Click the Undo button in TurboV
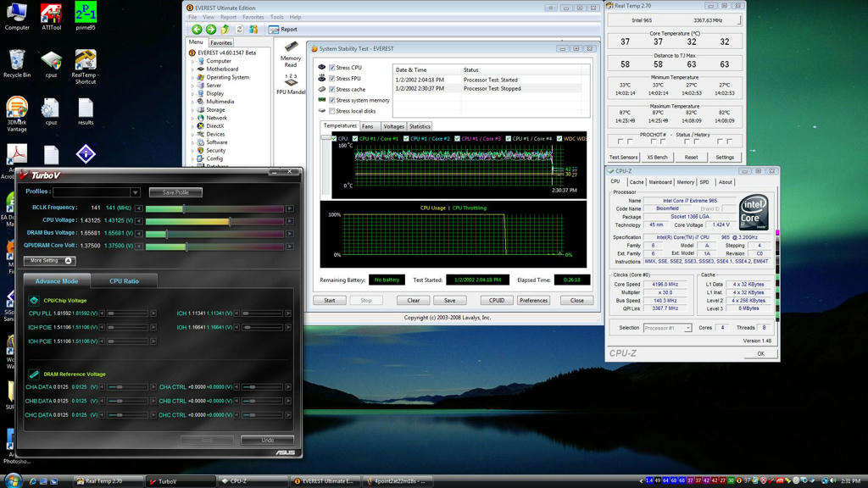 pyautogui.click(x=267, y=440)
